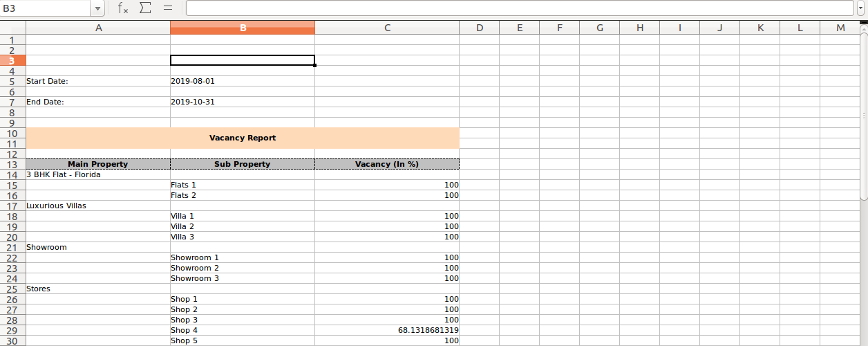868x346 pixels.
Task: Select column C header
Action: tap(387, 28)
